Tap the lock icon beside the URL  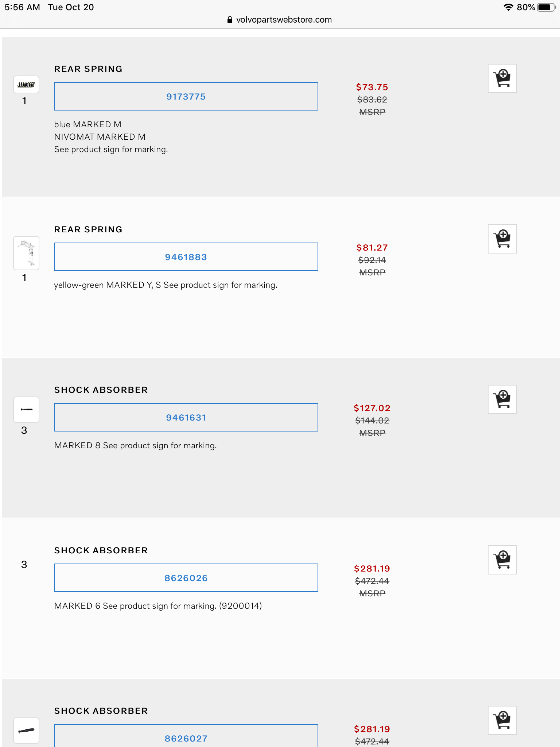(230, 20)
